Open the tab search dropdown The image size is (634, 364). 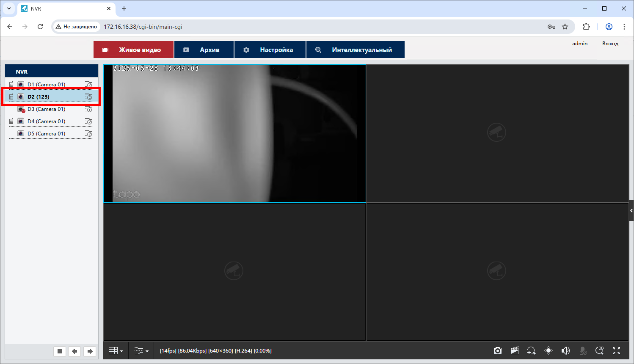point(9,8)
